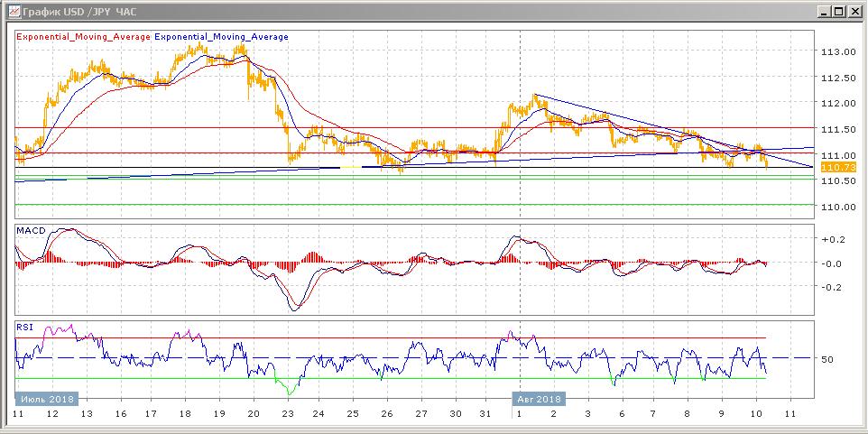
Task: Select the blue Exponential_Moving_Average legend label
Action: (222, 37)
